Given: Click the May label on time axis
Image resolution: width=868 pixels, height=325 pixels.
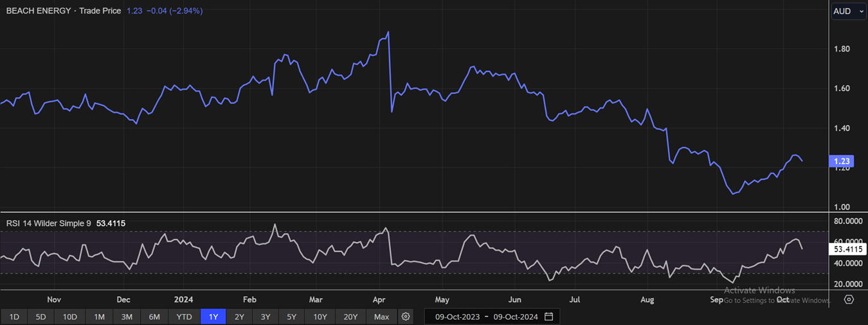Looking at the screenshot, I should (x=442, y=300).
